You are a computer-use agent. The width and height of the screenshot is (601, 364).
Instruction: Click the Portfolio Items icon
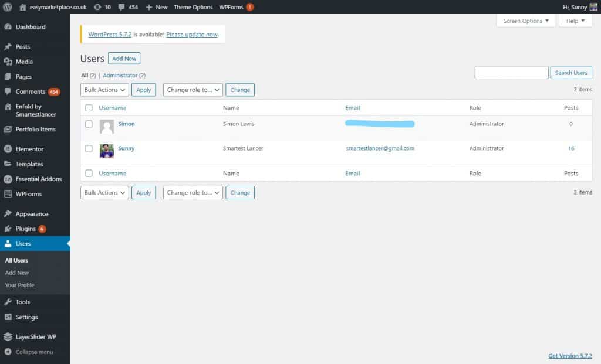[8, 130]
